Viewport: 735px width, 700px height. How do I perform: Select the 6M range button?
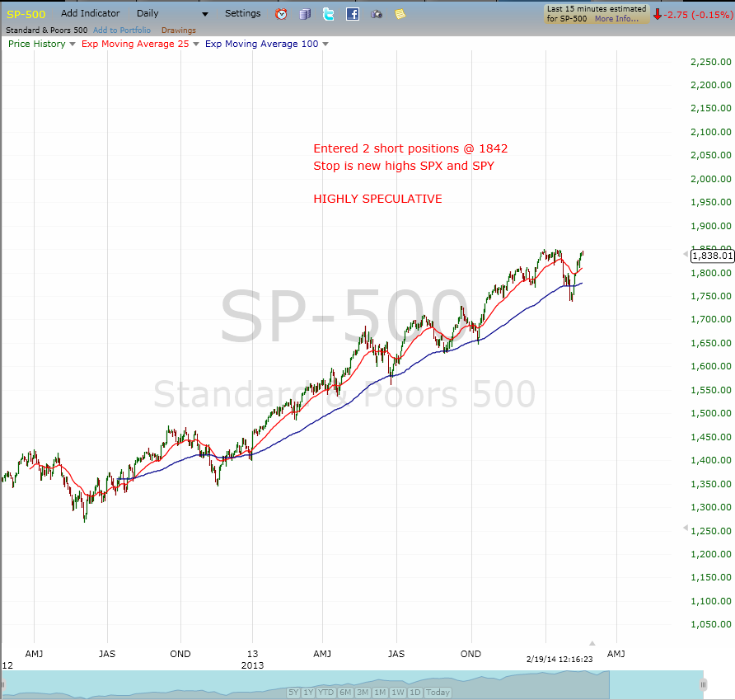point(345,692)
